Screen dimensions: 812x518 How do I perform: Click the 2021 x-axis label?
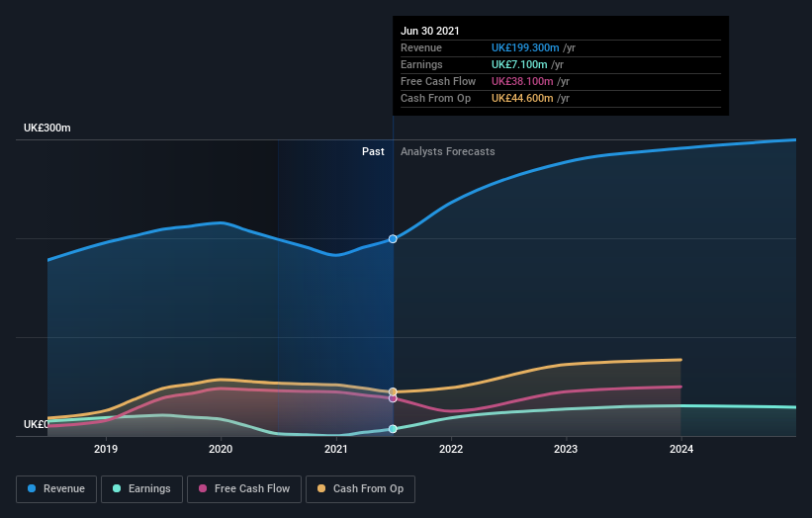(x=336, y=449)
